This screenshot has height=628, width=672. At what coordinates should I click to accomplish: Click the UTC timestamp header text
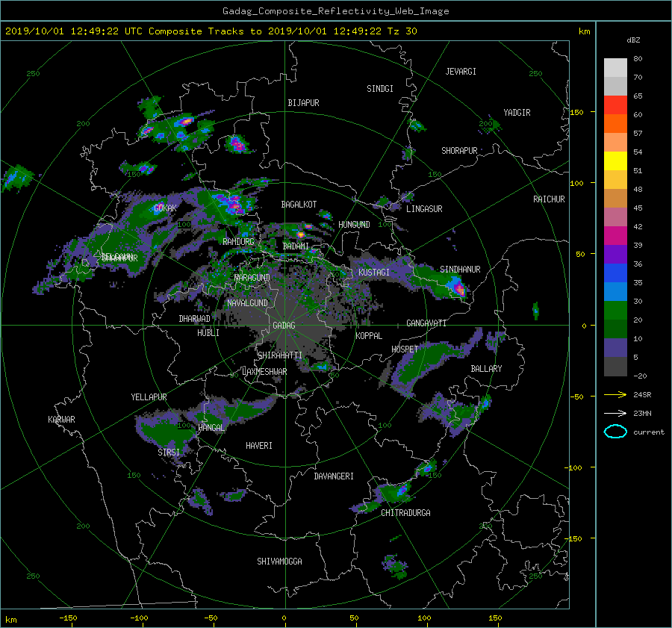pos(211,31)
